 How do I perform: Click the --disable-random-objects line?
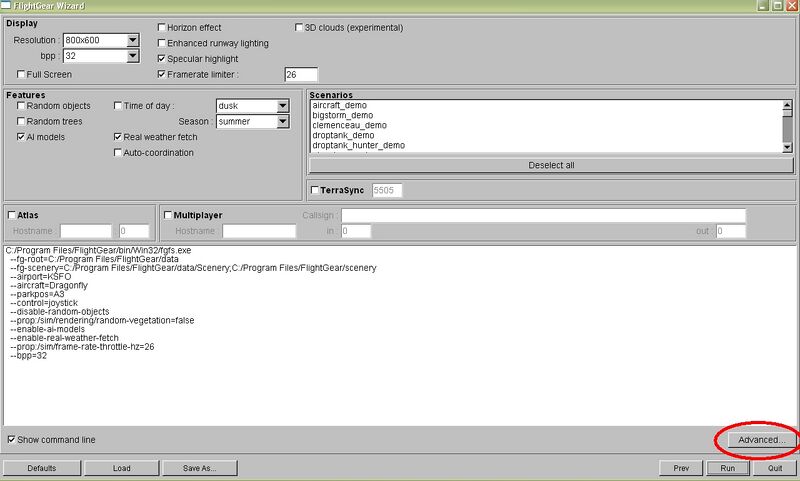(60, 311)
